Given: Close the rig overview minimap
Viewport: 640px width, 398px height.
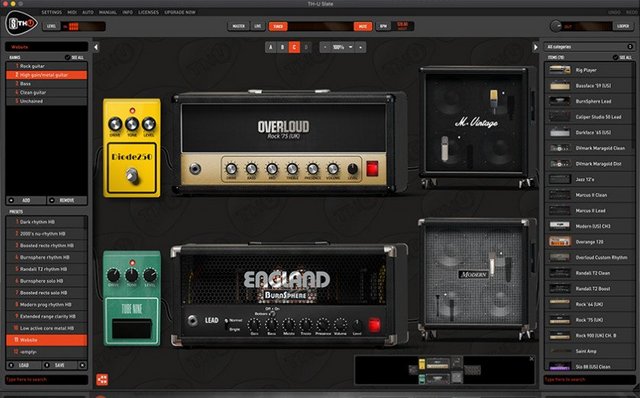Looking at the screenshot, I should click(x=531, y=359).
